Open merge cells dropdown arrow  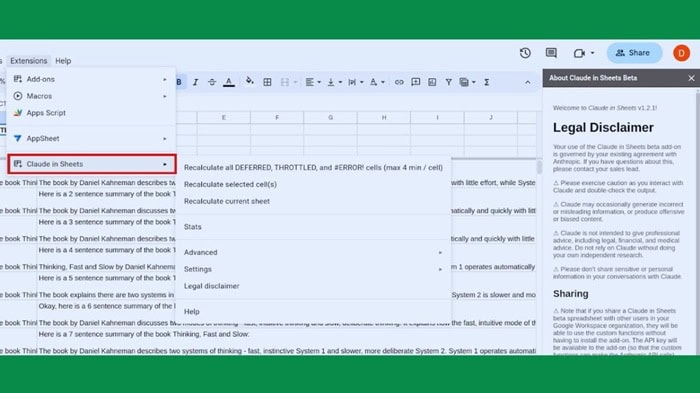tap(295, 82)
